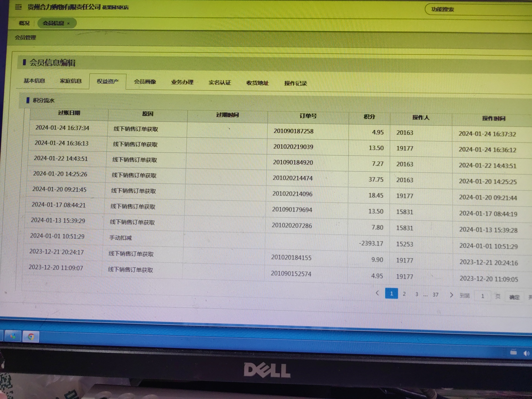Image resolution: width=532 pixels, height=399 pixels.
Task: Click the taskbar icon left of Chrome
Action: pos(13,336)
